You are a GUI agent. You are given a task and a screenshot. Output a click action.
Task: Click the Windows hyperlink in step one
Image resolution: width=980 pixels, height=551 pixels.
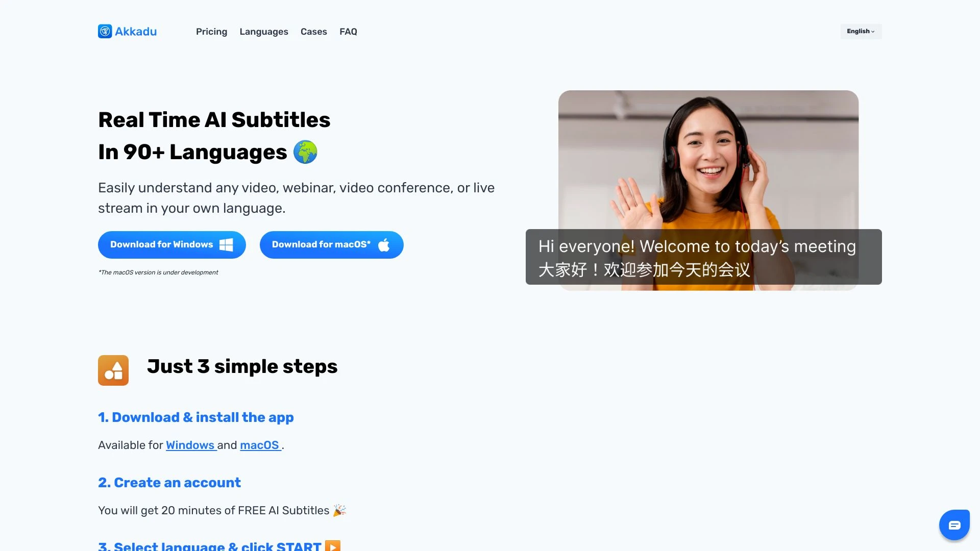190,445
